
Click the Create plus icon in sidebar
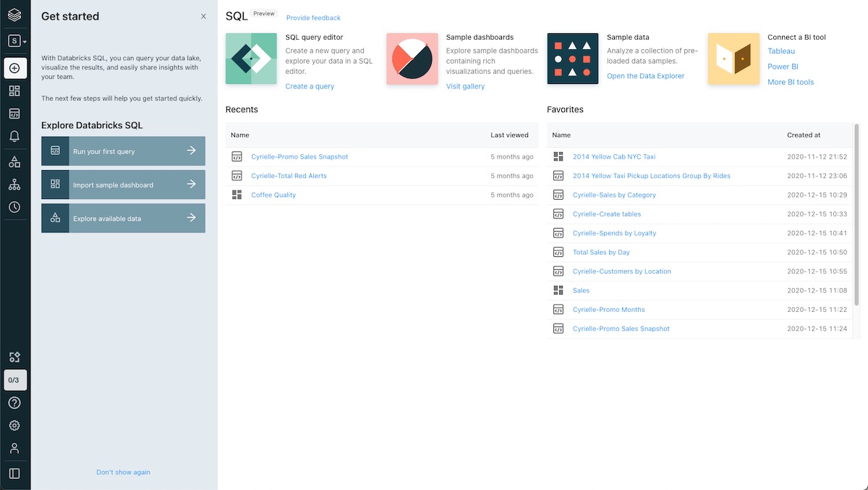click(15, 68)
